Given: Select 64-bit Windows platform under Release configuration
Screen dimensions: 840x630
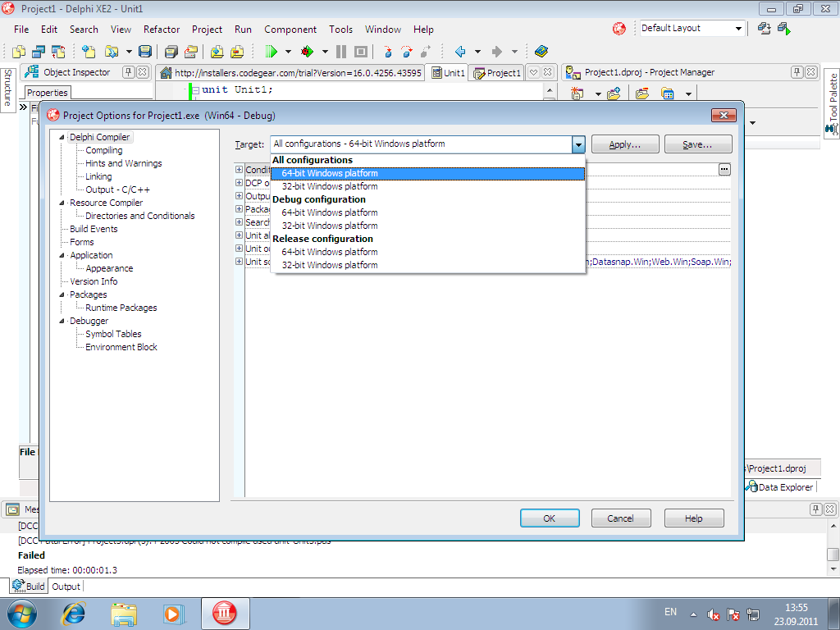Looking at the screenshot, I should pyautogui.click(x=428, y=252).
